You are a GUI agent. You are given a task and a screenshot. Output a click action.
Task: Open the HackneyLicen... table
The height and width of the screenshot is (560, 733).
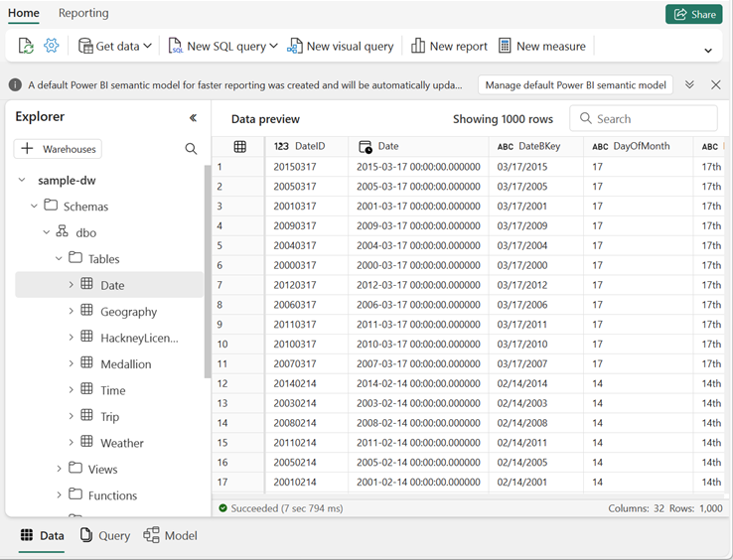point(139,338)
